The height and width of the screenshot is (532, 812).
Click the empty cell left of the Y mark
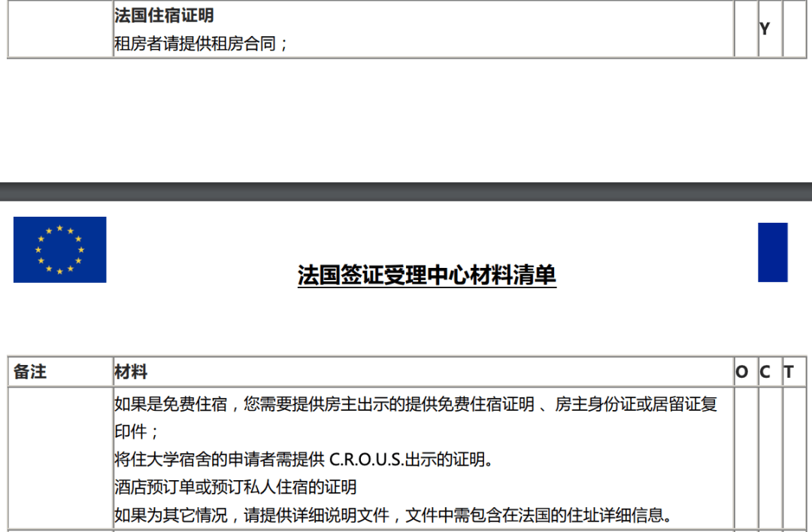tap(746, 29)
